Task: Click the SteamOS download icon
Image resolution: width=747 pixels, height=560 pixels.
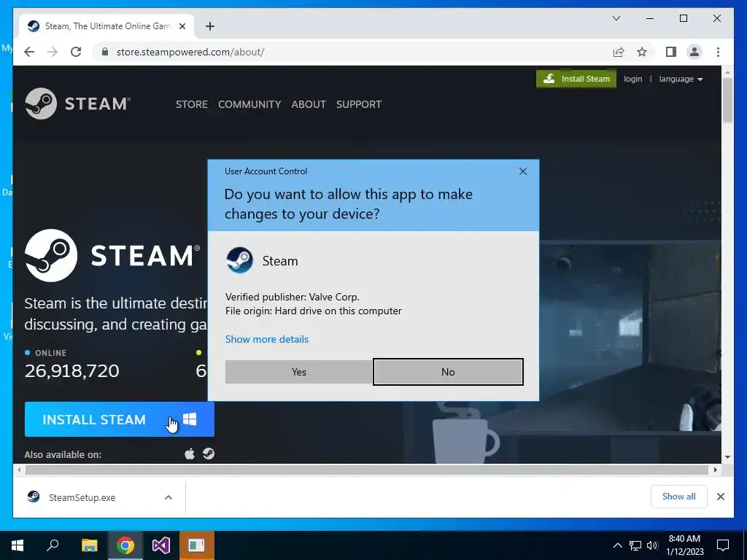Action: pos(209,454)
